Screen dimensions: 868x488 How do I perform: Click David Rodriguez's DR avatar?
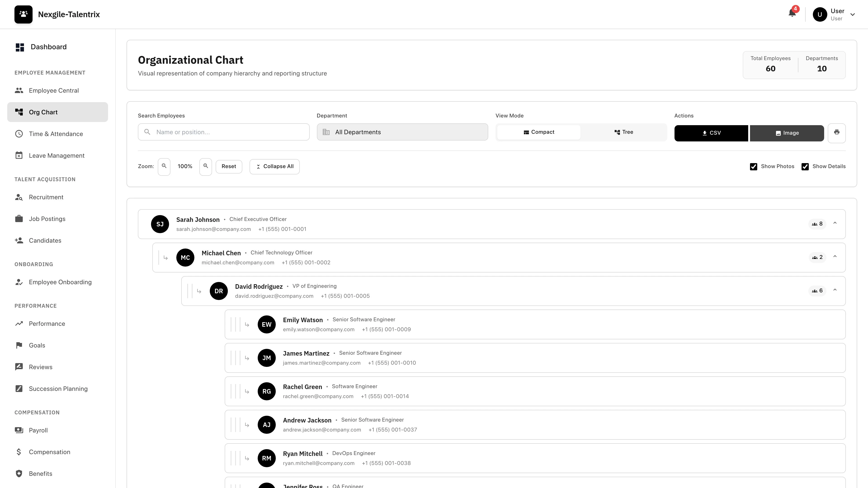point(219,291)
